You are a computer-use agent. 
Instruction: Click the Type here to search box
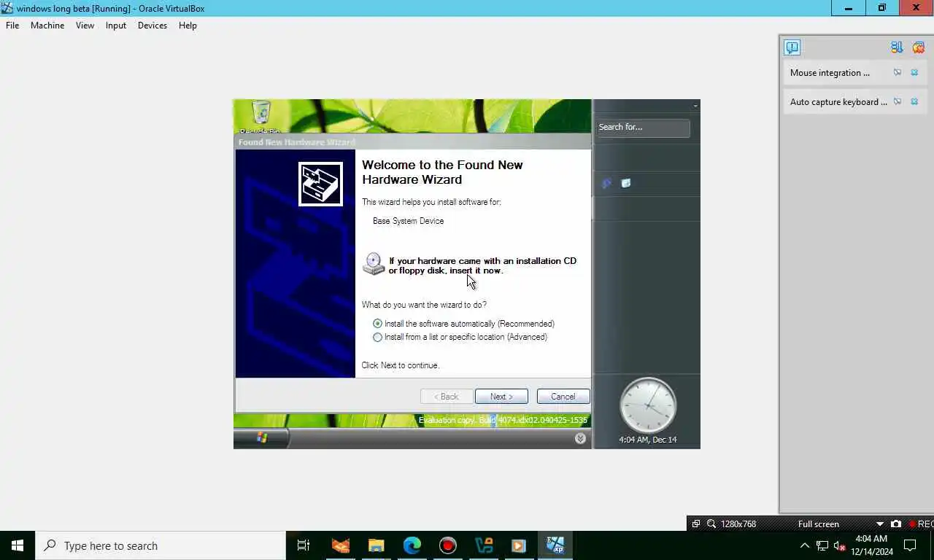click(161, 545)
